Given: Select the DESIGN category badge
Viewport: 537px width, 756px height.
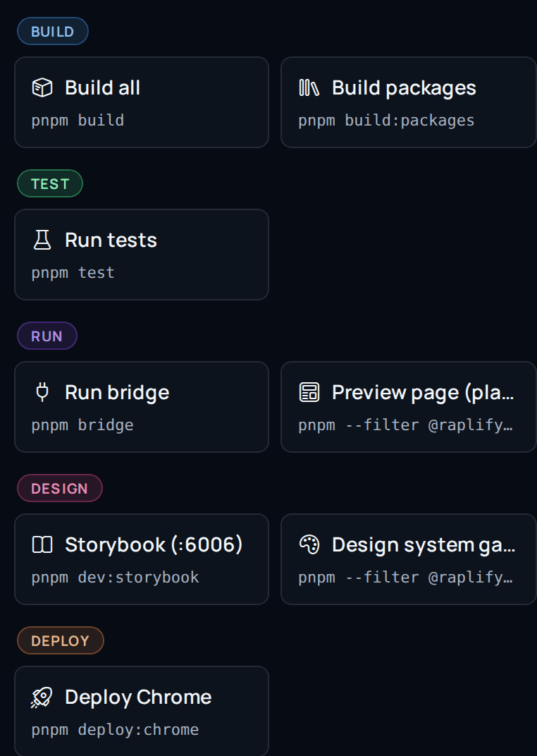Looking at the screenshot, I should 60,489.
